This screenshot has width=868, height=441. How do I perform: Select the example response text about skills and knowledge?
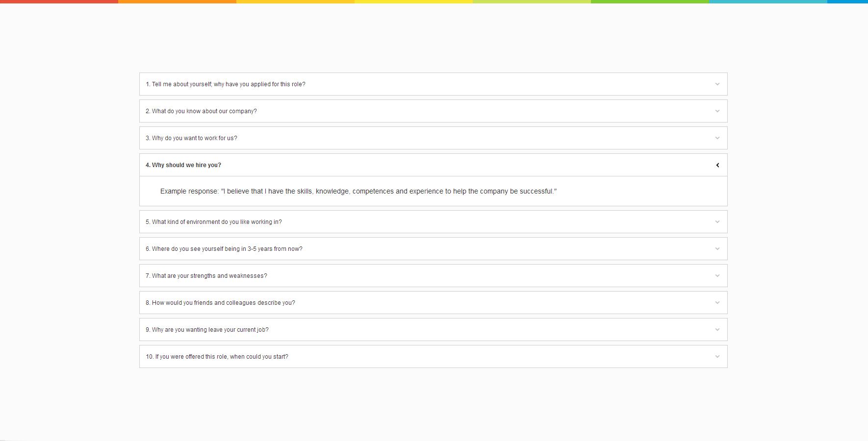pyautogui.click(x=358, y=191)
